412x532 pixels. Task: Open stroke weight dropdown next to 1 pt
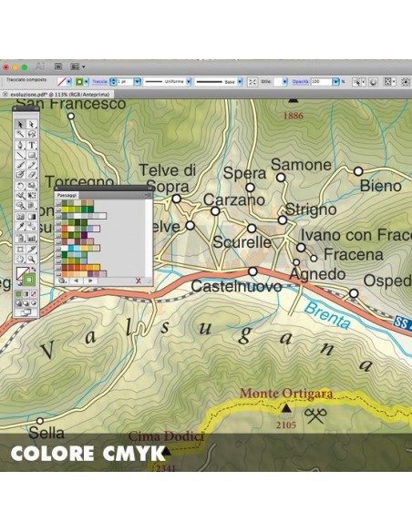[x=137, y=82]
